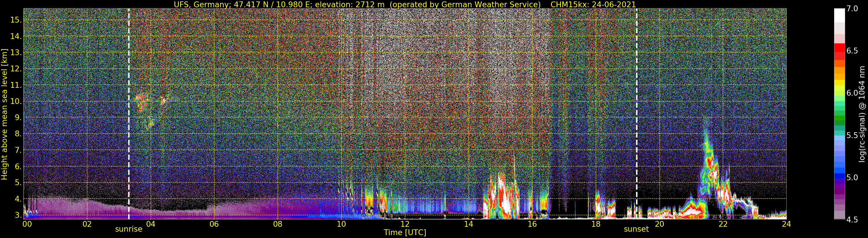Click the 00 hour tick label
This screenshot has height=238, width=868.
coord(27,224)
